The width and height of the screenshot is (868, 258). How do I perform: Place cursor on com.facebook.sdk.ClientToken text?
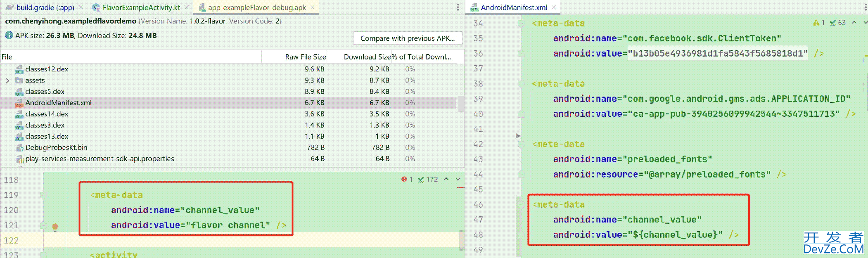(x=704, y=38)
